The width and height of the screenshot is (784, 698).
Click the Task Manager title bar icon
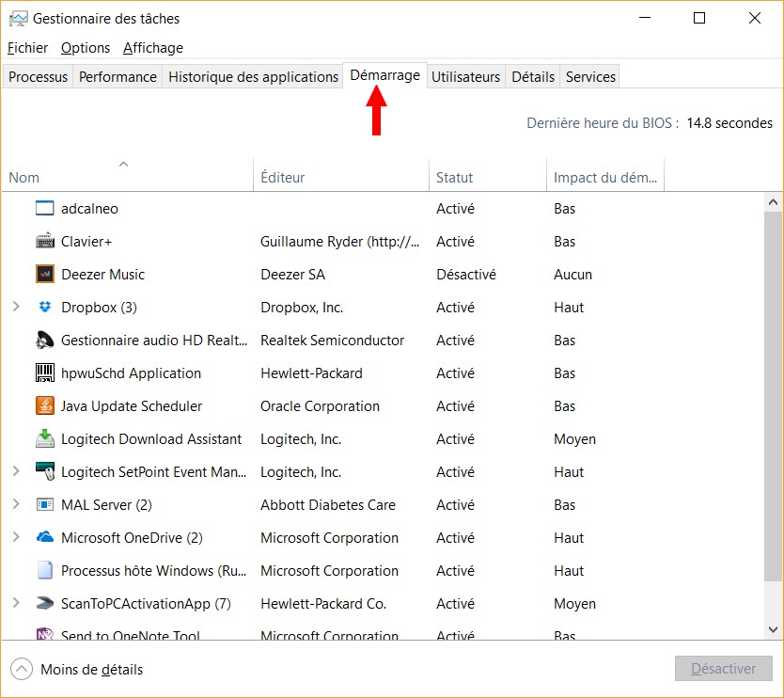pyautogui.click(x=19, y=19)
